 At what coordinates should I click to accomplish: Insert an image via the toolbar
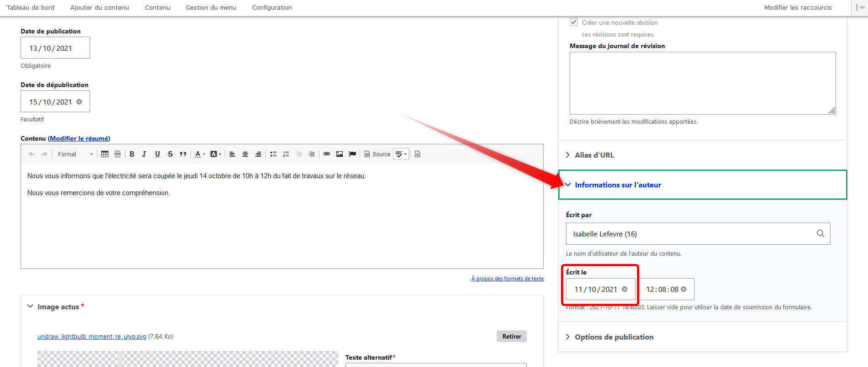click(340, 154)
